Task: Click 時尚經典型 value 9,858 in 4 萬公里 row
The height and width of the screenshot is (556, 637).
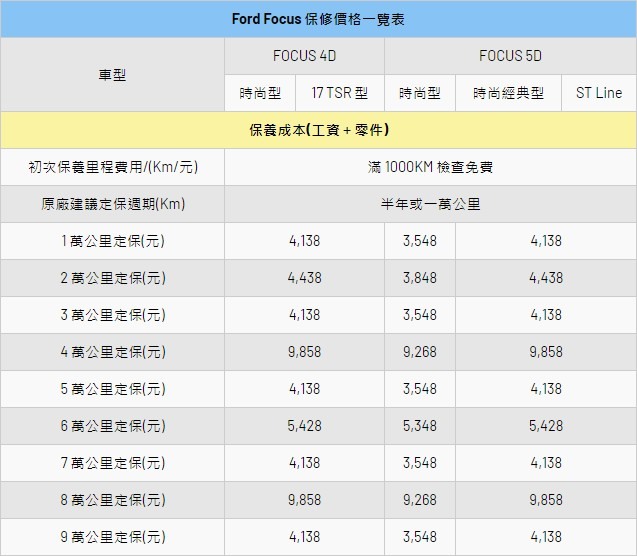Action: (546, 352)
